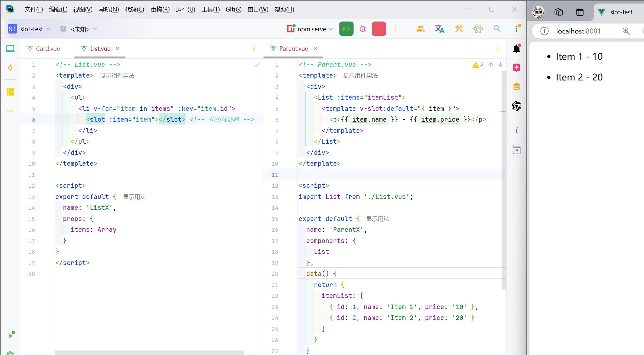Open the Project tool window icon
644x355 pixels.
(10, 49)
